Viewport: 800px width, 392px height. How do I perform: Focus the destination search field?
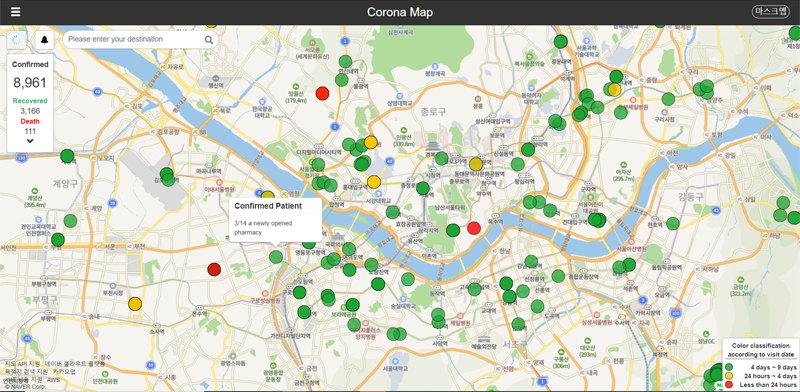[x=135, y=39]
